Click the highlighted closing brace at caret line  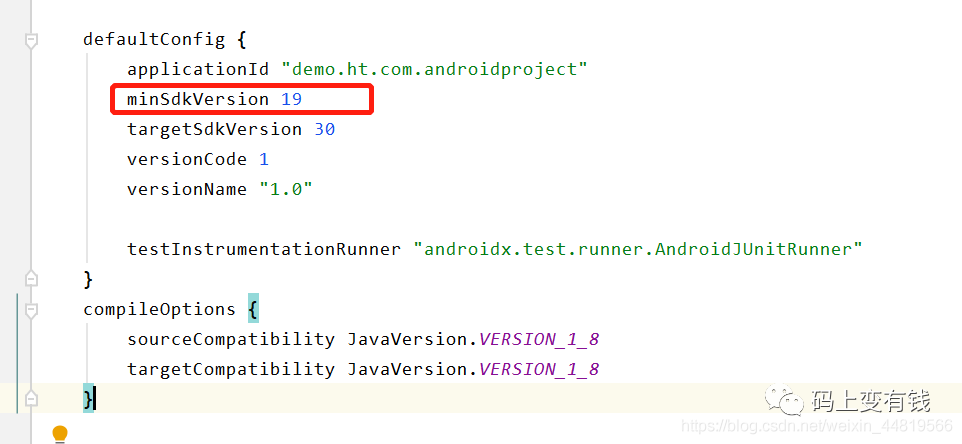[88, 400]
